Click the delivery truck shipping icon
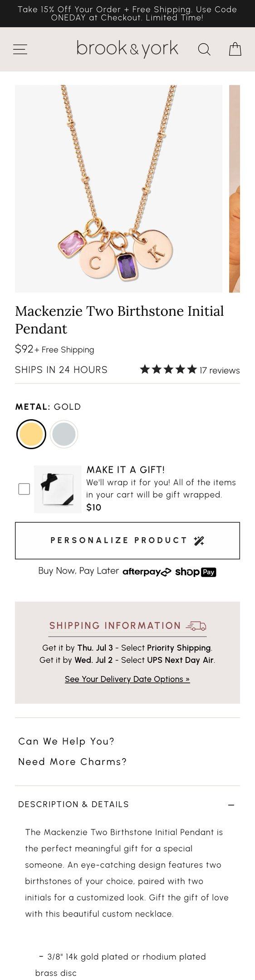The width and height of the screenshot is (255, 980). (196, 626)
